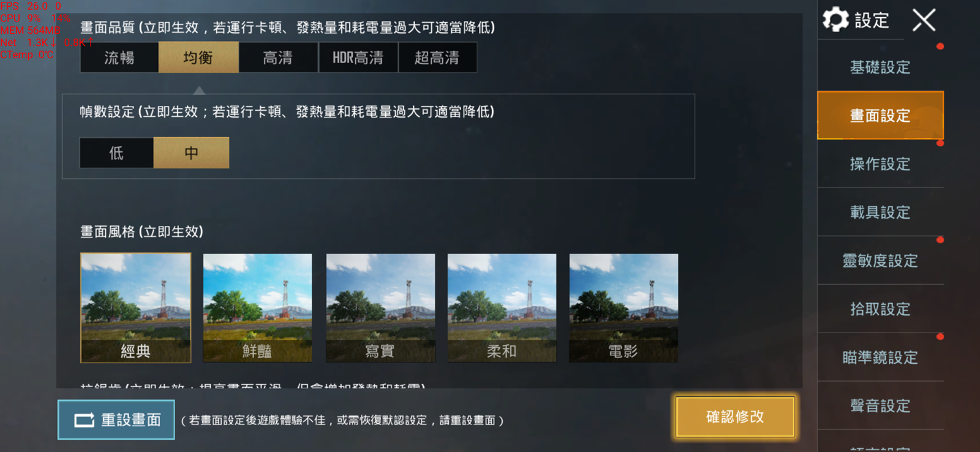Set frame rate to 低
Image resolution: width=980 pixels, height=452 pixels.
(x=116, y=153)
